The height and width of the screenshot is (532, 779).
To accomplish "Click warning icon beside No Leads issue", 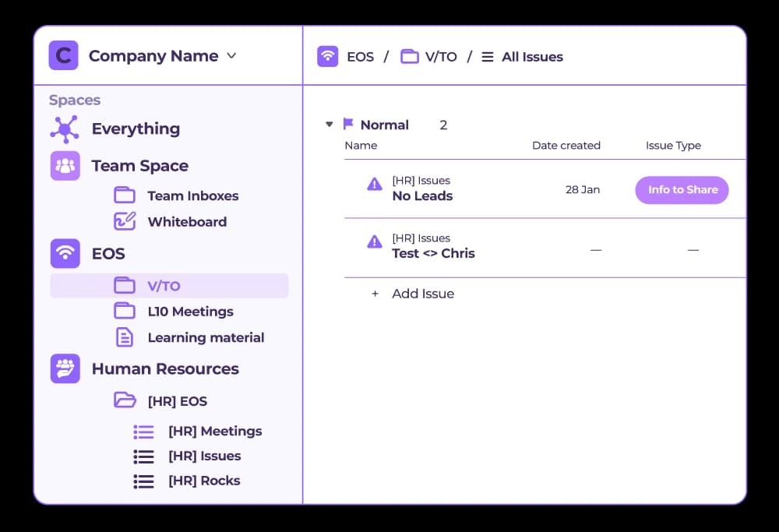I will 375,184.
